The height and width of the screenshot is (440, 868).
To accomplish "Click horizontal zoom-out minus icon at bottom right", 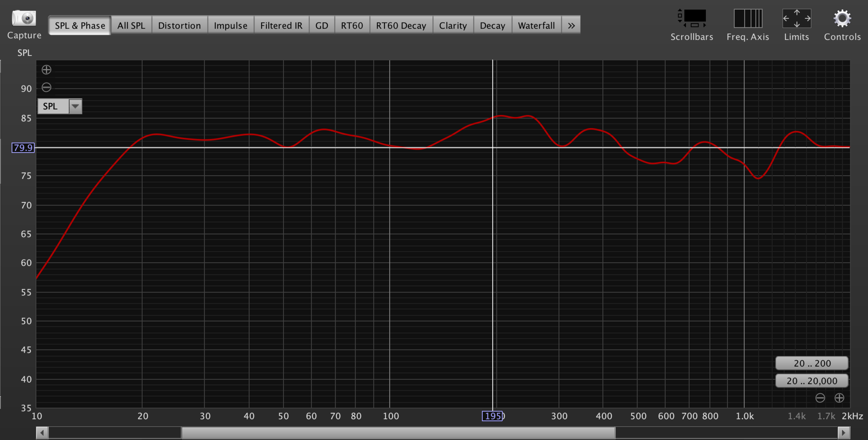I will coord(820,398).
